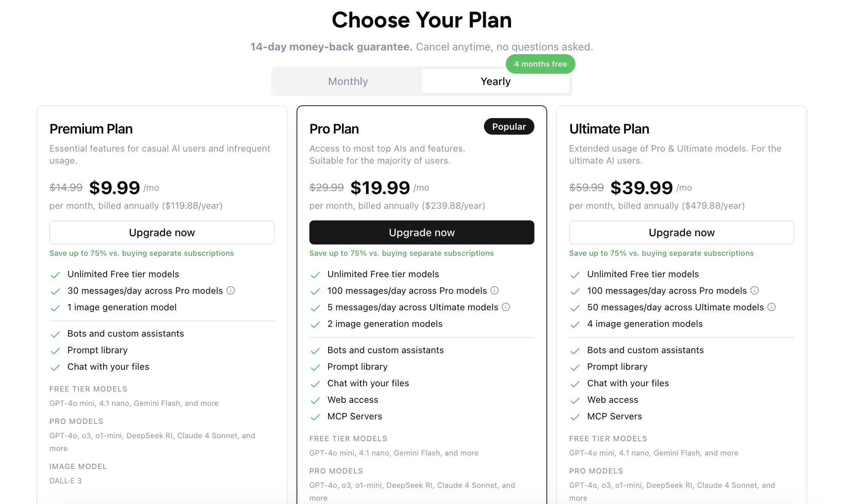Click Web access feature in Ultimate Plan
Screen dimensions: 846x504
pyautogui.click(x=612, y=400)
